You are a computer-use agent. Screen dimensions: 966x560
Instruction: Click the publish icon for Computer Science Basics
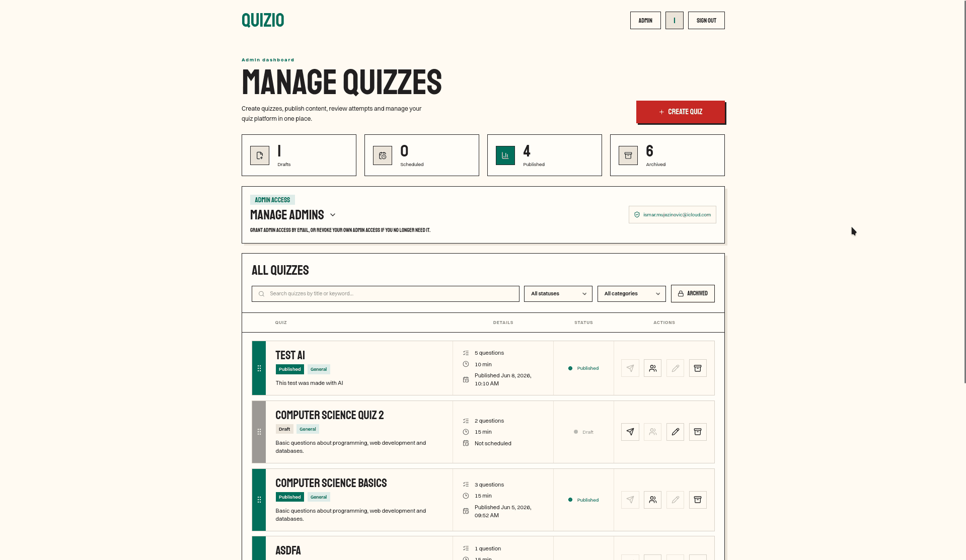[x=630, y=500]
